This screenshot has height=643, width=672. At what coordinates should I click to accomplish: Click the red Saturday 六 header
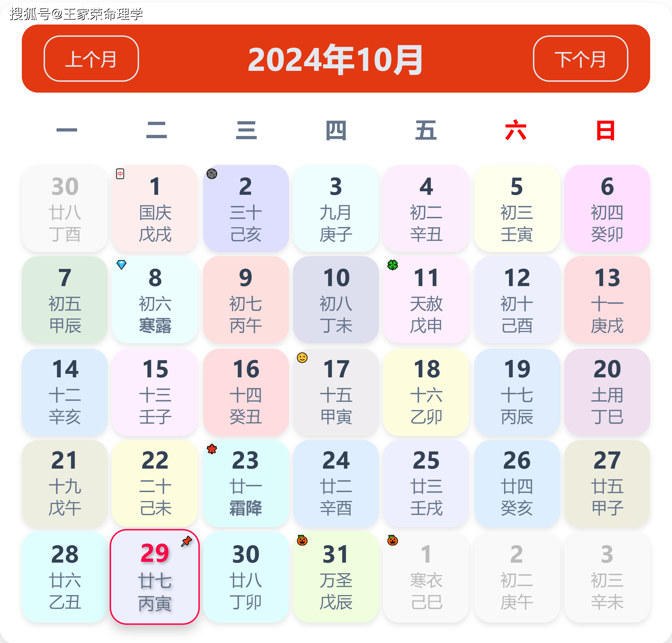[x=516, y=130]
